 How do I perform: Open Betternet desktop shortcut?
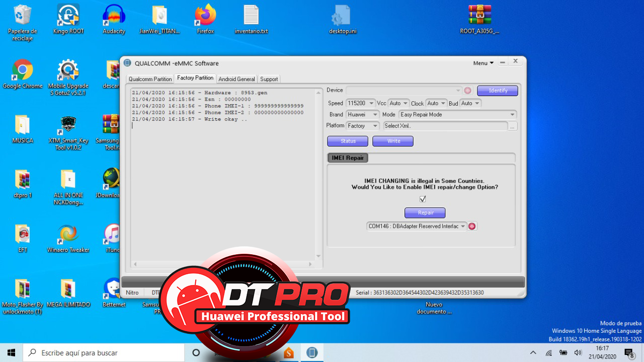coord(114,293)
